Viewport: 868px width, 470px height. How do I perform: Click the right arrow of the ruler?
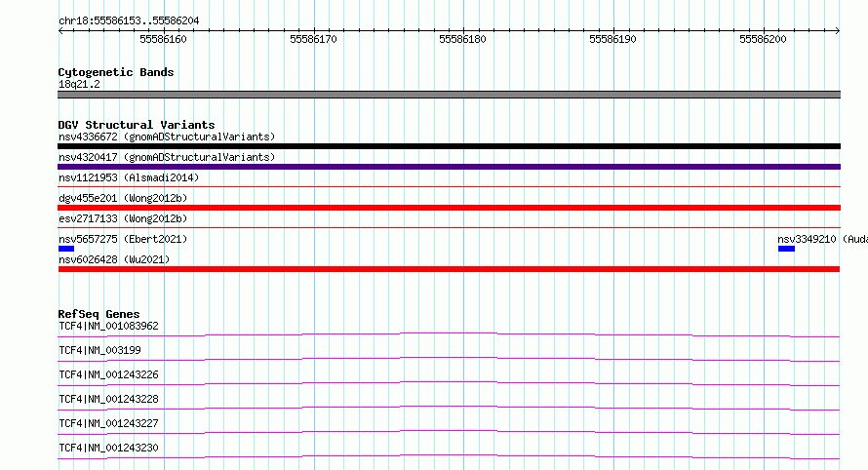click(838, 31)
